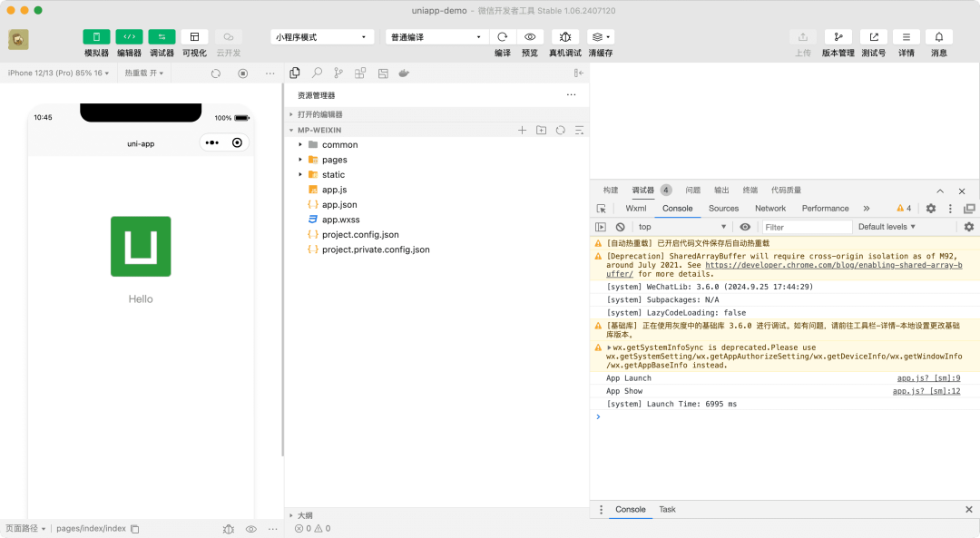980x538 pixels.
Task: Open the extensions panel icon
Action: pyautogui.click(x=360, y=73)
